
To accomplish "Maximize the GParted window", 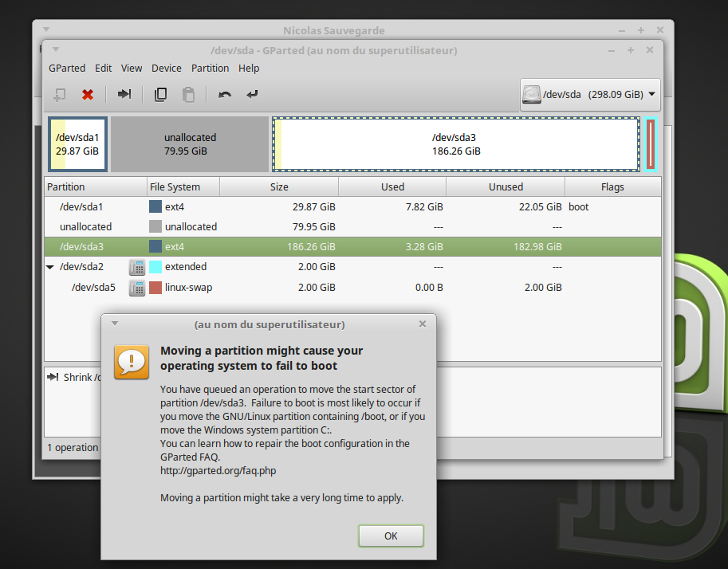I will tap(631, 50).
